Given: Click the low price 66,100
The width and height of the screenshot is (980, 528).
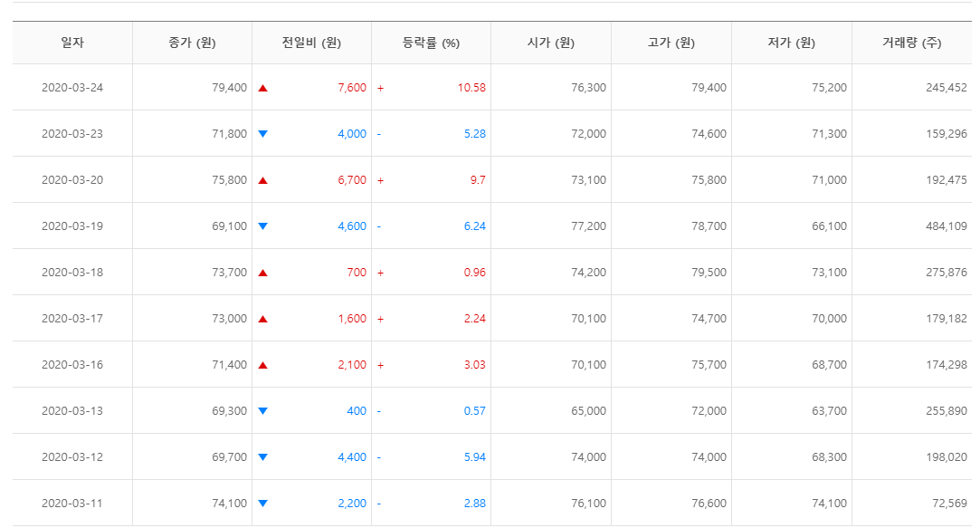Looking at the screenshot, I should (x=830, y=226).
